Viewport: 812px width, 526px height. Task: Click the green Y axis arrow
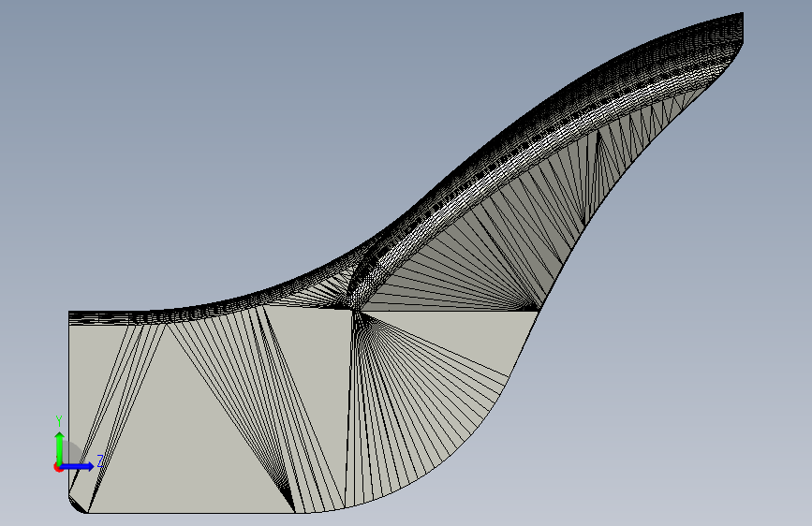click(x=60, y=448)
